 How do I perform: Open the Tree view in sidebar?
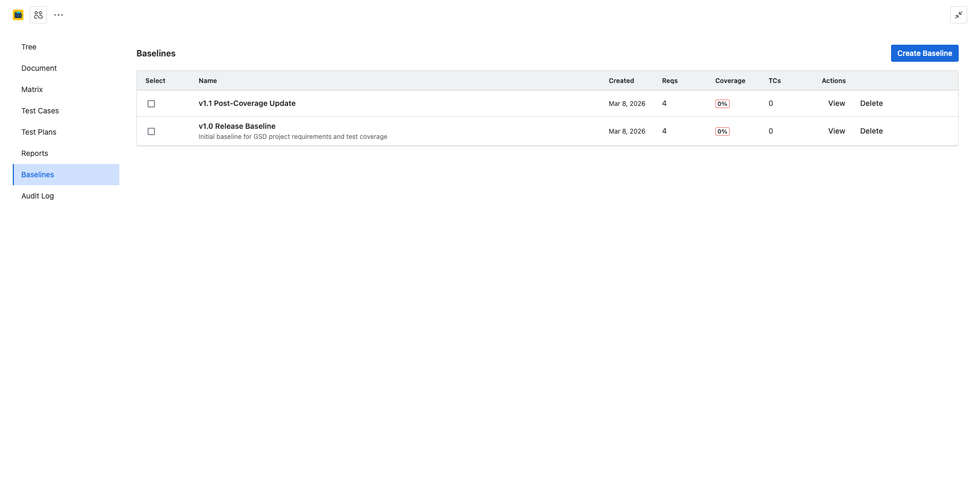pyautogui.click(x=28, y=47)
